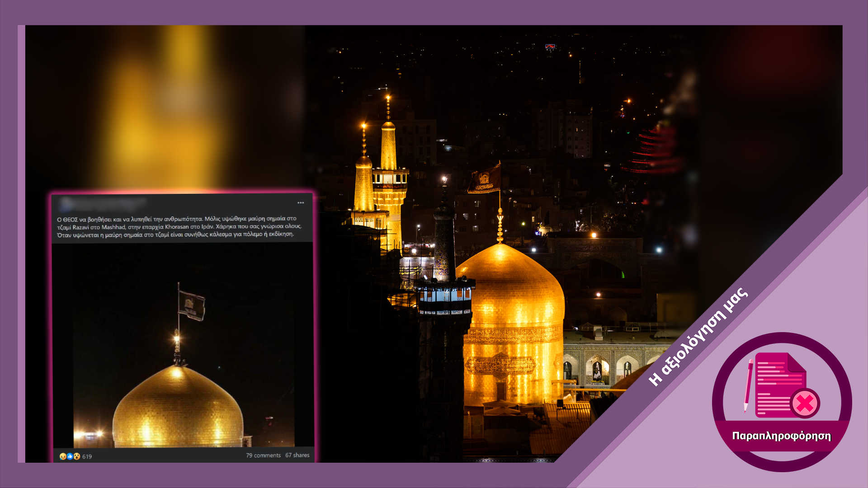Click the 619 reactions count
This screenshot has width=868, height=488.
click(x=87, y=456)
